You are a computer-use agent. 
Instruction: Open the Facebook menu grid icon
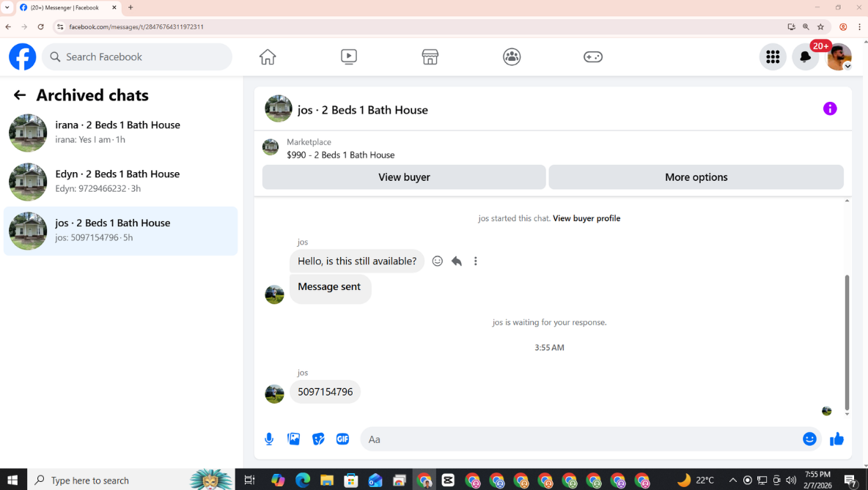[x=773, y=57]
